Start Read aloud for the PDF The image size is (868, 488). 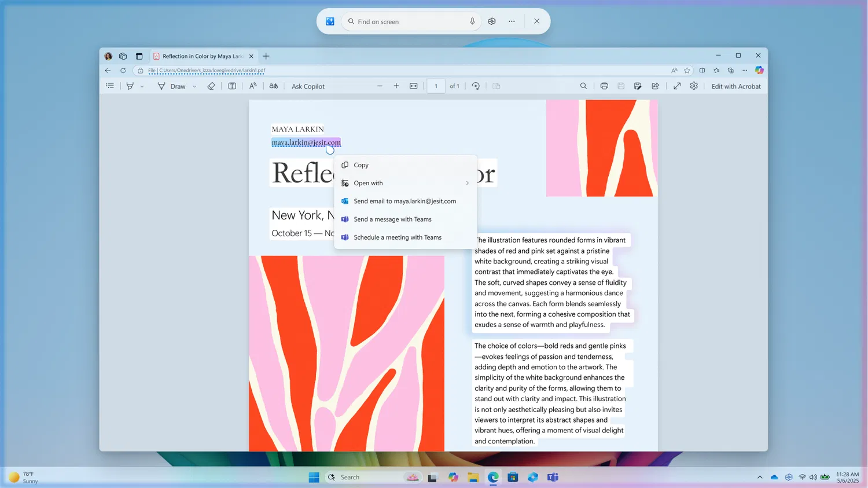point(252,86)
